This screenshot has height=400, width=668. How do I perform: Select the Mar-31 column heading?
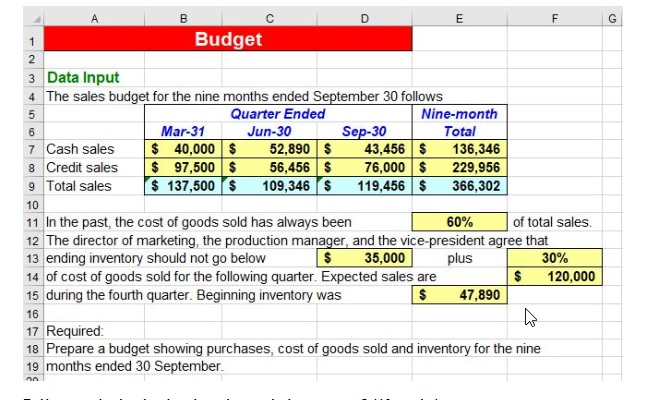(183, 131)
